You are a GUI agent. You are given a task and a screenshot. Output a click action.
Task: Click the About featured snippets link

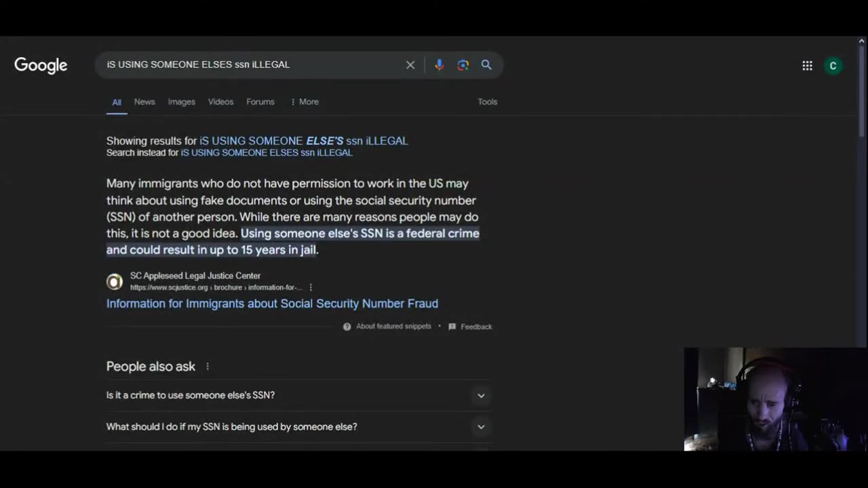pyautogui.click(x=393, y=327)
